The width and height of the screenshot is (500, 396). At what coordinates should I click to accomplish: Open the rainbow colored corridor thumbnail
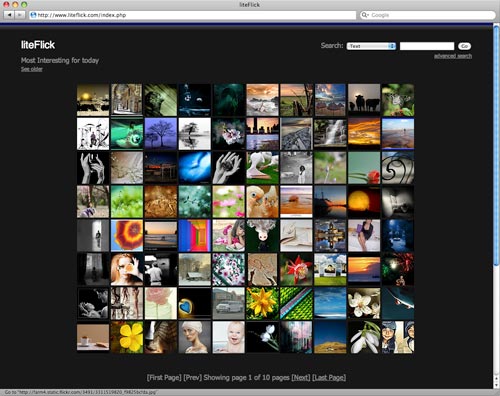click(x=195, y=236)
